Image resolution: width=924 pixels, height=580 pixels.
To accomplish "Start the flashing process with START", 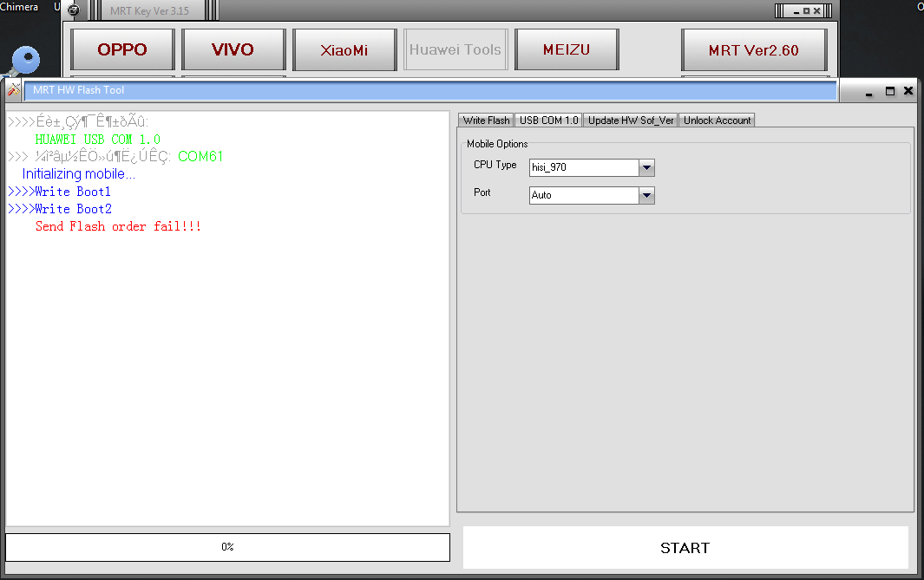I will pos(685,548).
